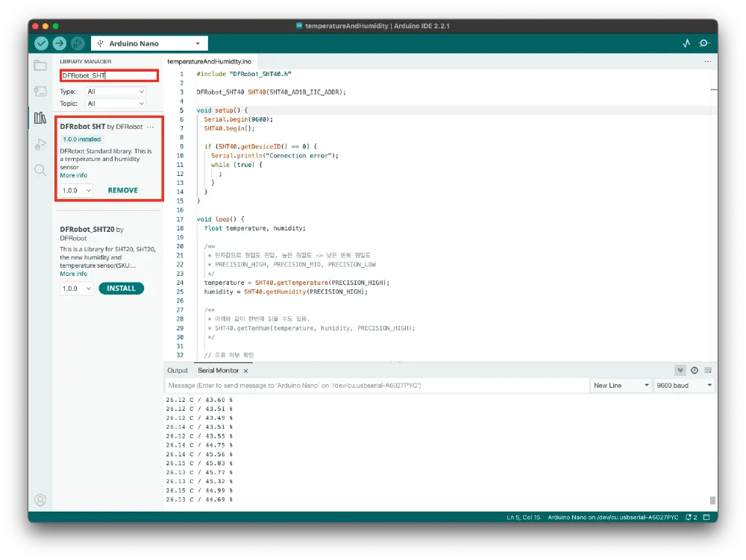
Task: Toggle autoscroll in the Serial Monitor
Action: pos(680,370)
